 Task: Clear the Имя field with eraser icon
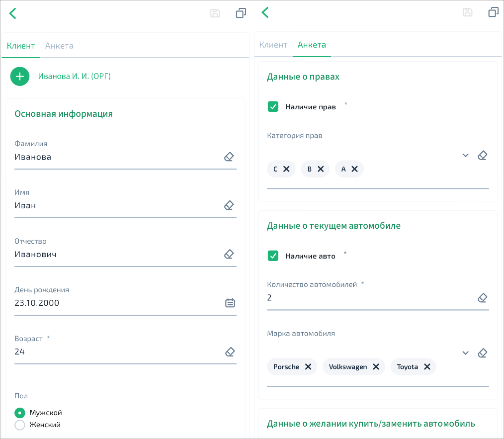pos(229,205)
